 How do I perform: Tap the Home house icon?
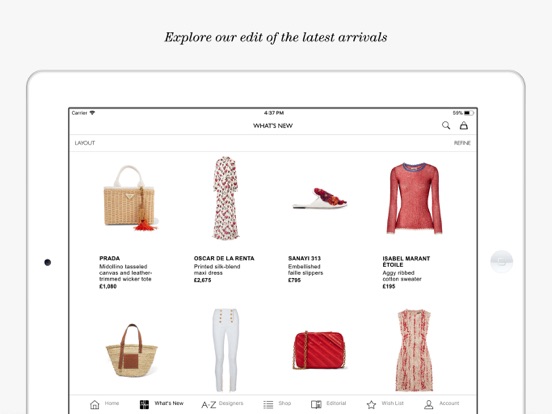[x=94, y=404]
